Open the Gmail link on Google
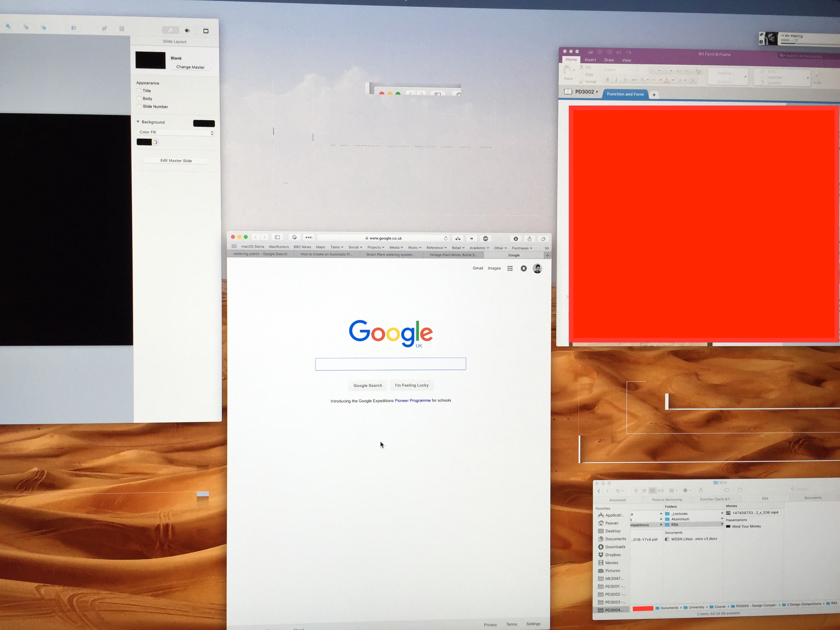Image resolution: width=840 pixels, height=630 pixels. tap(478, 268)
